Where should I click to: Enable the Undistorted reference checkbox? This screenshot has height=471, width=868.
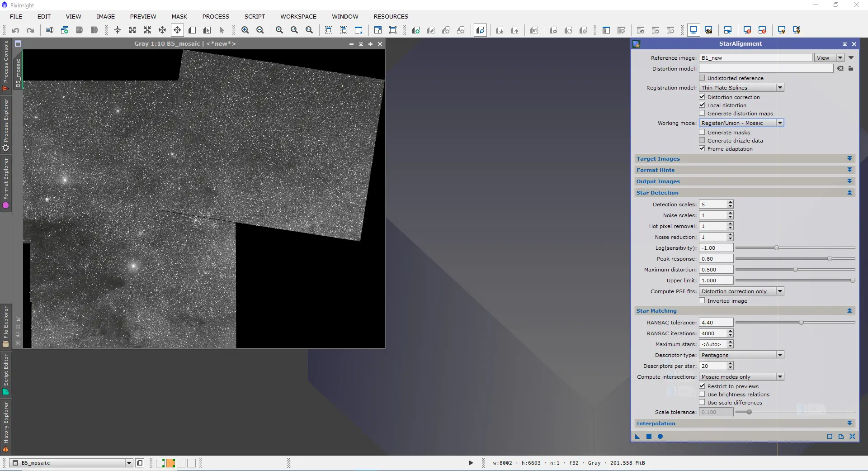[702, 78]
